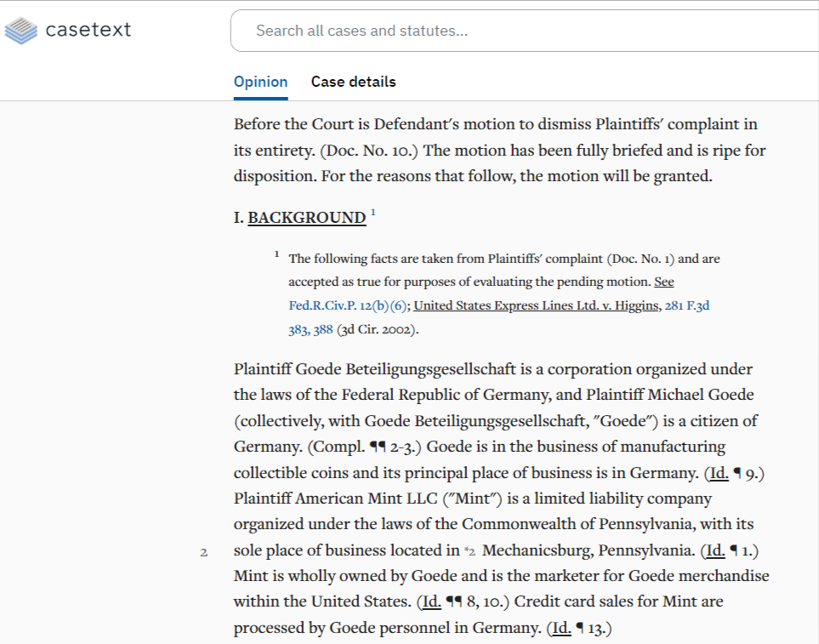Image resolution: width=819 pixels, height=644 pixels.
Task: Click the inline *2 page marker
Action: tap(470, 551)
